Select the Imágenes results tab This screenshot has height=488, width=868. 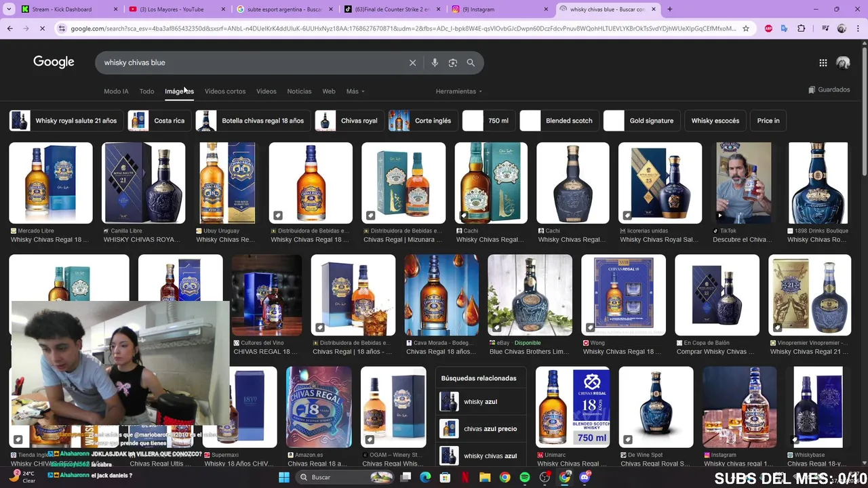179,91
